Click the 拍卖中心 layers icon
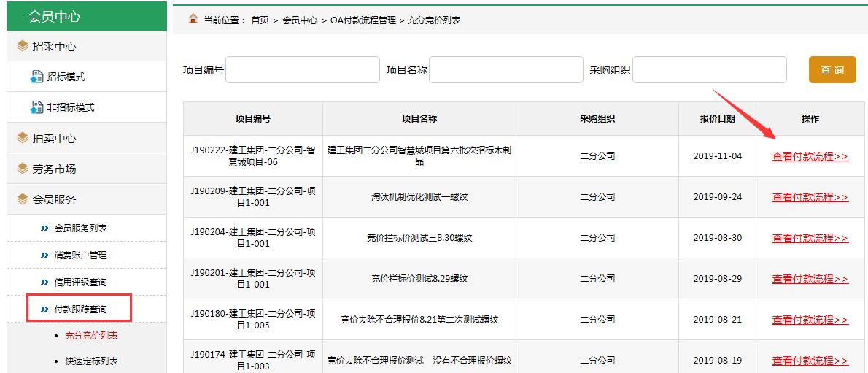This screenshot has width=868, height=373. click(22, 138)
